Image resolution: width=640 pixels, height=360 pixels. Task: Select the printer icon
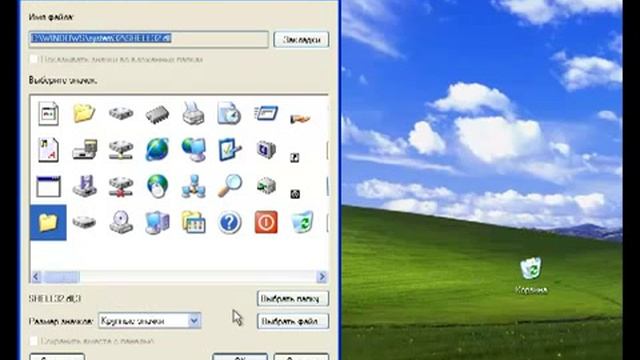point(193,113)
